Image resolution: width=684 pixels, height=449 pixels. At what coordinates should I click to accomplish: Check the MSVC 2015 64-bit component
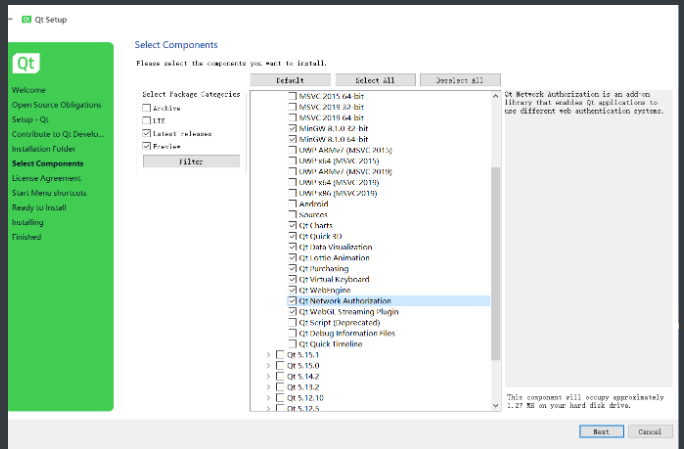point(293,96)
